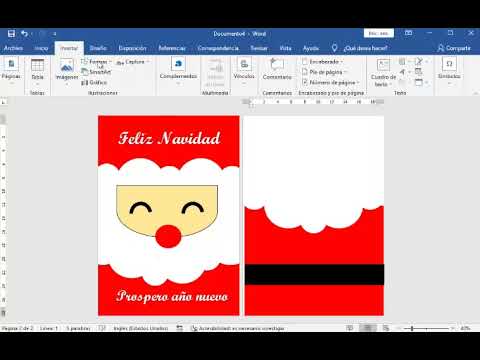Viewport: 480px width, 360px height.
Task: Insert a SmartArt graphic
Action: coord(97,72)
